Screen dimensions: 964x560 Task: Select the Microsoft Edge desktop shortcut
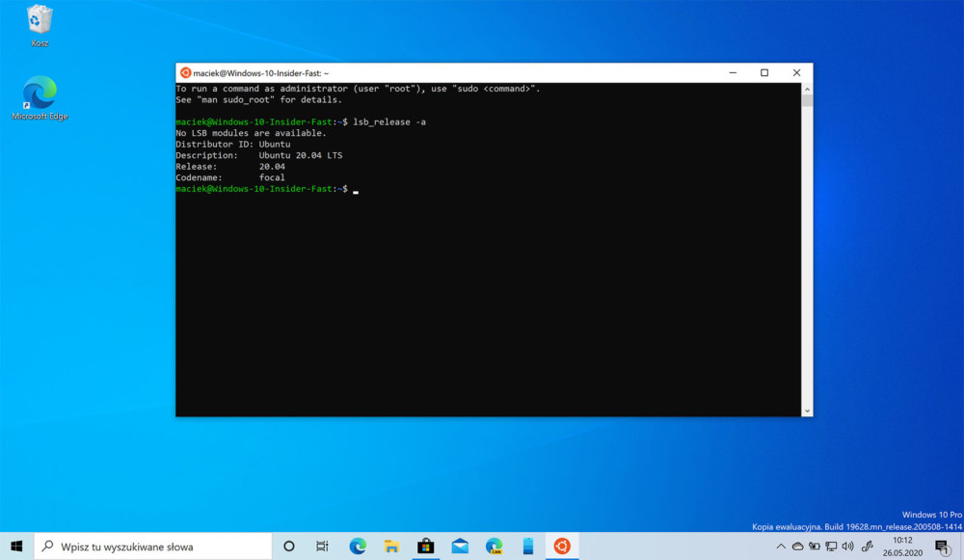[x=40, y=98]
